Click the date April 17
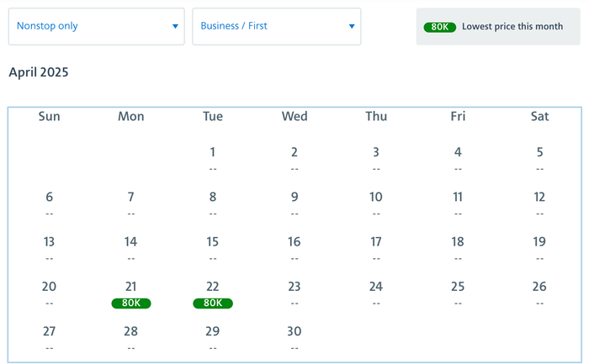589x364 pixels. click(376, 241)
